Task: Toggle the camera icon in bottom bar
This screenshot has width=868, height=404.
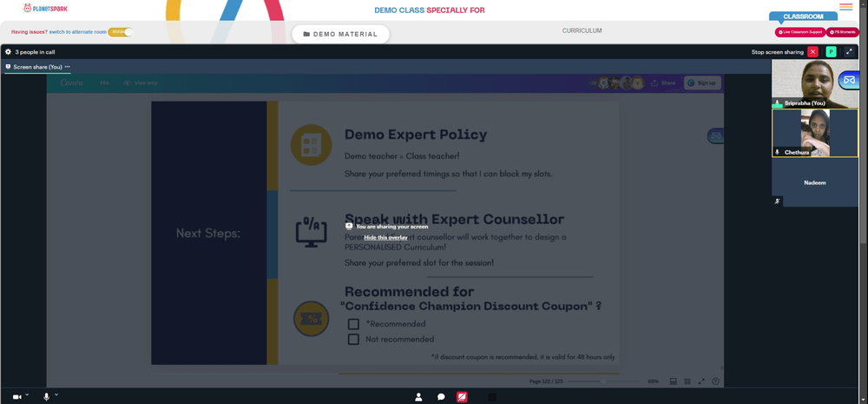Action: 16,397
